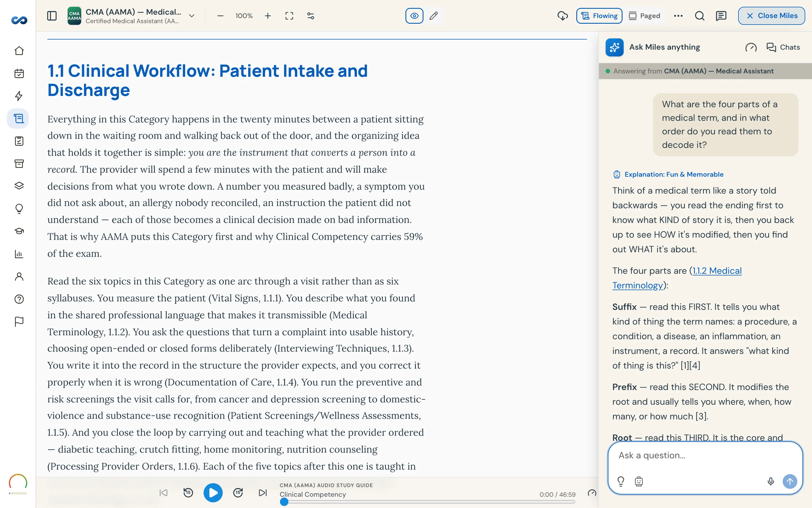
Task: Click the gauge icon beside Chats
Action: (751, 47)
